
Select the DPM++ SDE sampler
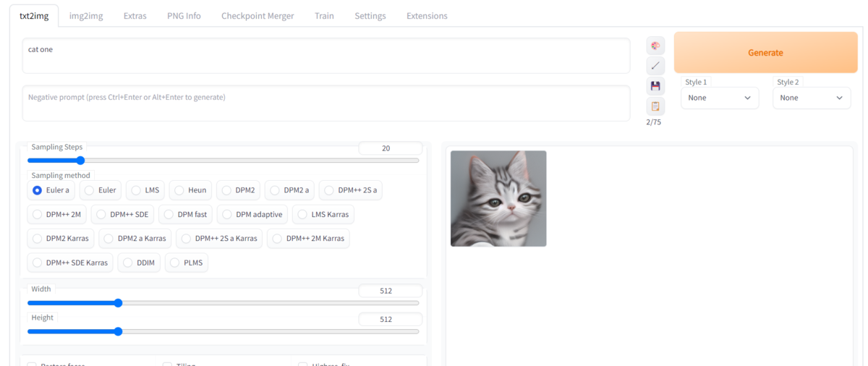click(122, 214)
